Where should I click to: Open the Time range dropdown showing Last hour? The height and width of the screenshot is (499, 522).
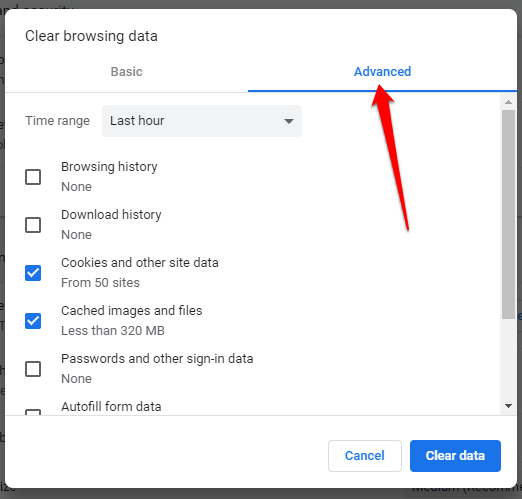coord(202,121)
